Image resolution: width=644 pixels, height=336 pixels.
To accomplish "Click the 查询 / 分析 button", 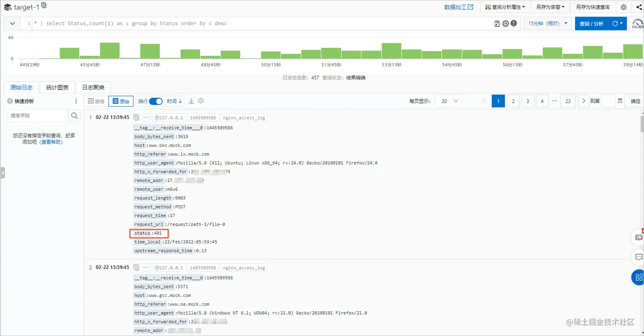I will click(x=591, y=23).
